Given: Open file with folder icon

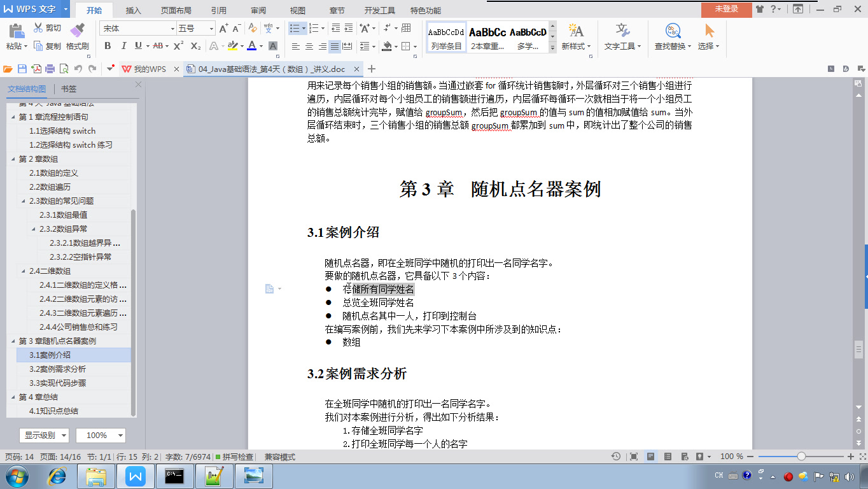Looking at the screenshot, I should (8, 69).
